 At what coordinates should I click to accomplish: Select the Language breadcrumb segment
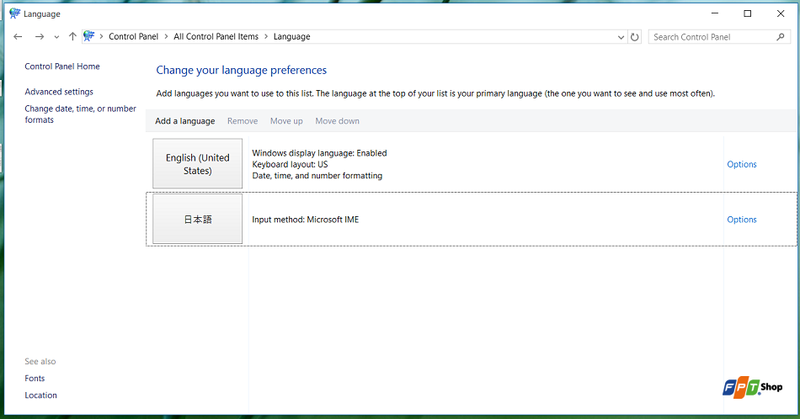[x=291, y=37]
